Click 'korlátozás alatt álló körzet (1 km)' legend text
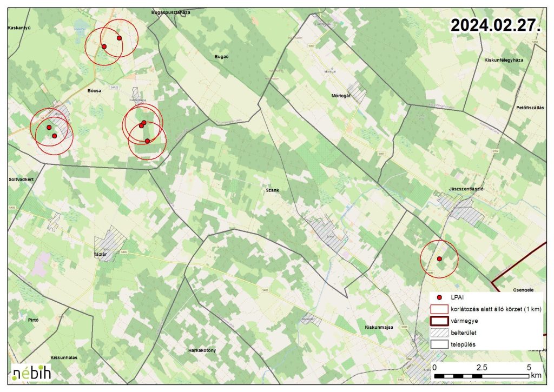This screenshot has height=392, width=554. pyautogui.click(x=496, y=309)
